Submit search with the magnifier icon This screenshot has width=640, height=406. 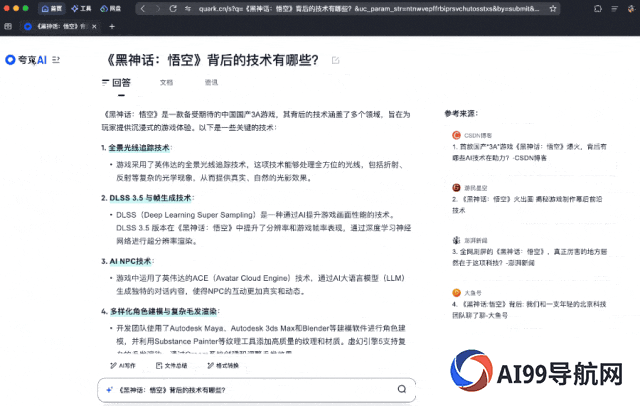pos(402,389)
